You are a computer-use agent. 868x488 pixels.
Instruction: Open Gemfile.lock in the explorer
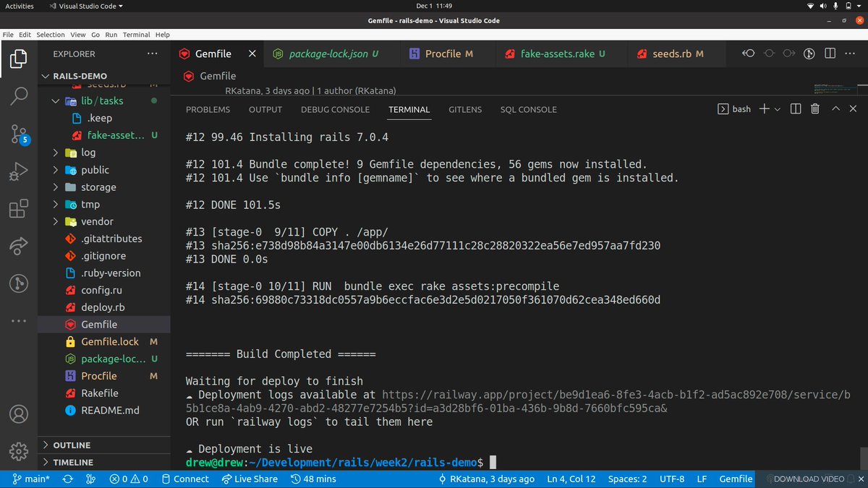tap(104, 341)
